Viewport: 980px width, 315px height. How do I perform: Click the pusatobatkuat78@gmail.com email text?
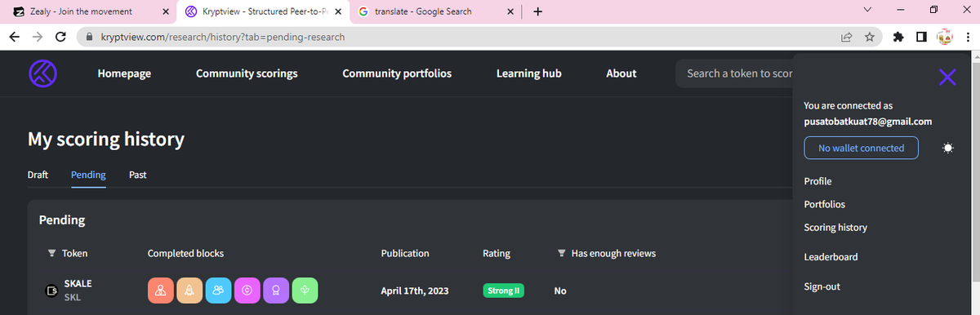click(x=868, y=121)
